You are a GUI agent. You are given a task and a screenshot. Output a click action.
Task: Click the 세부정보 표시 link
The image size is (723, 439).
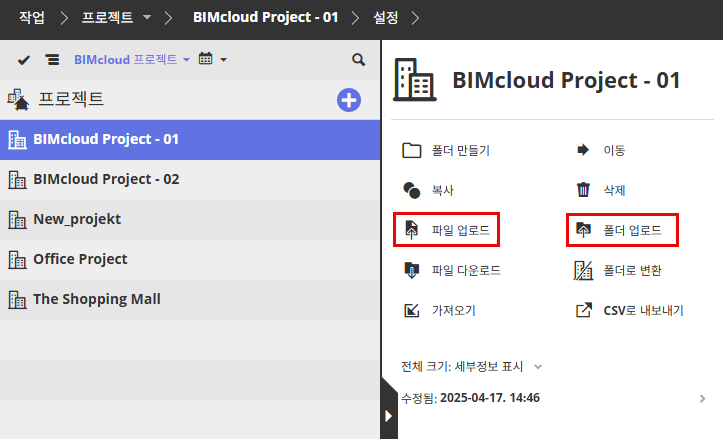[x=489, y=367]
